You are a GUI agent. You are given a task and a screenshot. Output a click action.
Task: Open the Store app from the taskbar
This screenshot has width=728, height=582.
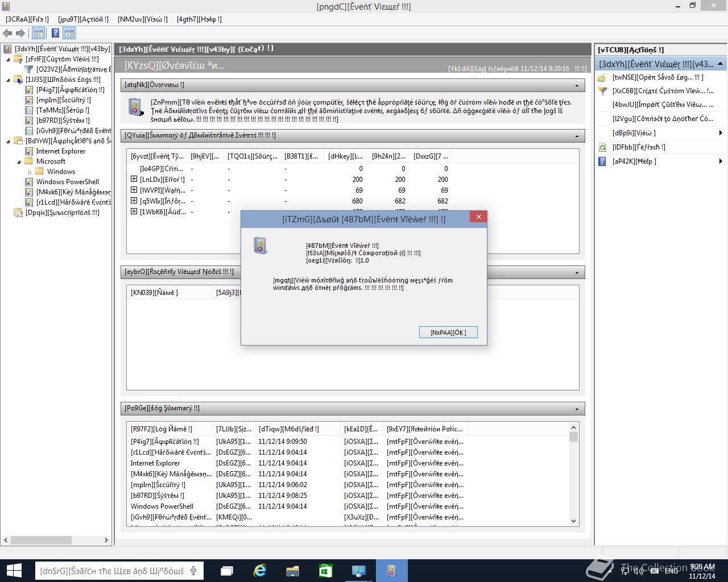click(x=325, y=571)
